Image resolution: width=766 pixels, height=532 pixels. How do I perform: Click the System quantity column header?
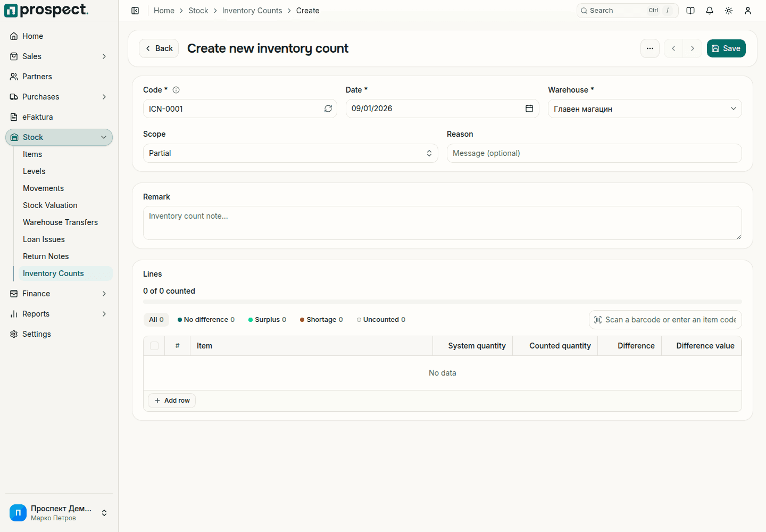[473, 346]
